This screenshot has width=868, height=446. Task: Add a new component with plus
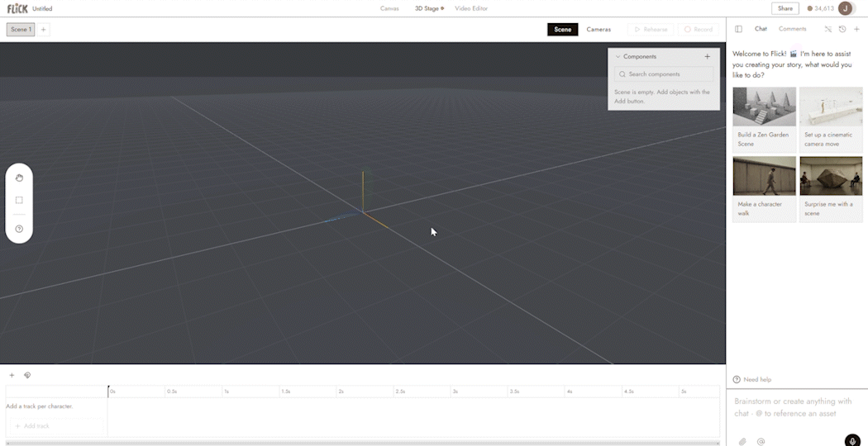(707, 56)
